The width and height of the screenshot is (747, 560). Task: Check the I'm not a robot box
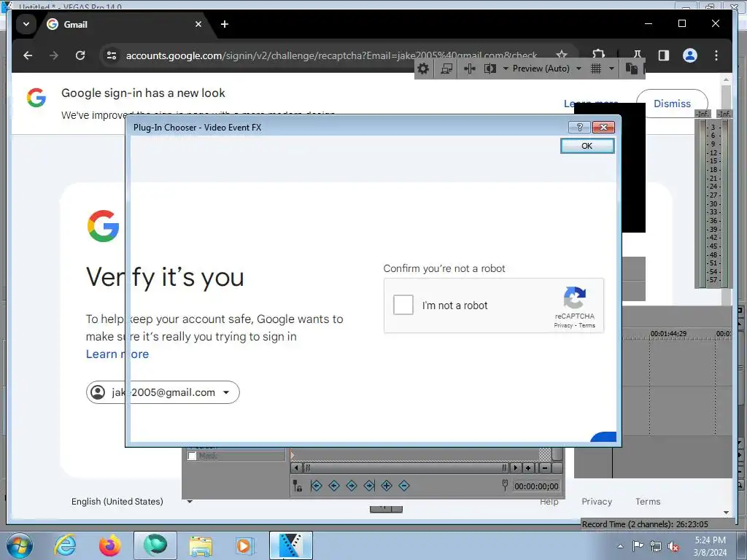pos(403,305)
